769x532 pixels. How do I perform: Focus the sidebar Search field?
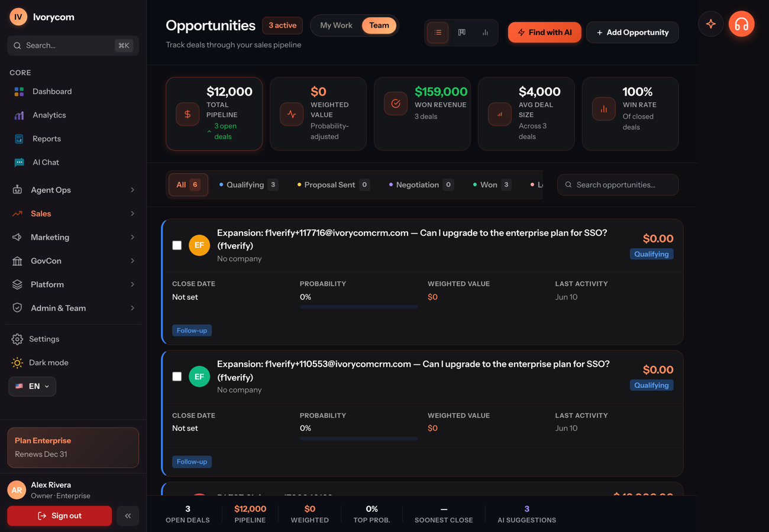click(73, 46)
